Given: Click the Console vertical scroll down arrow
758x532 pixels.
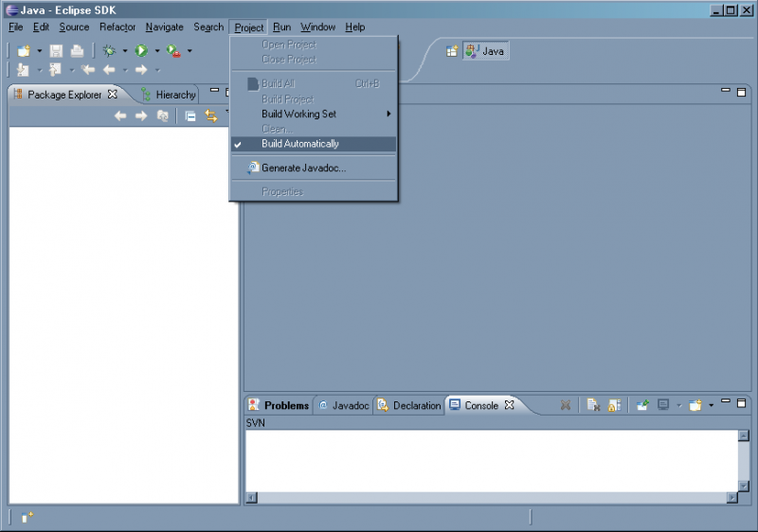Looking at the screenshot, I should (x=744, y=486).
